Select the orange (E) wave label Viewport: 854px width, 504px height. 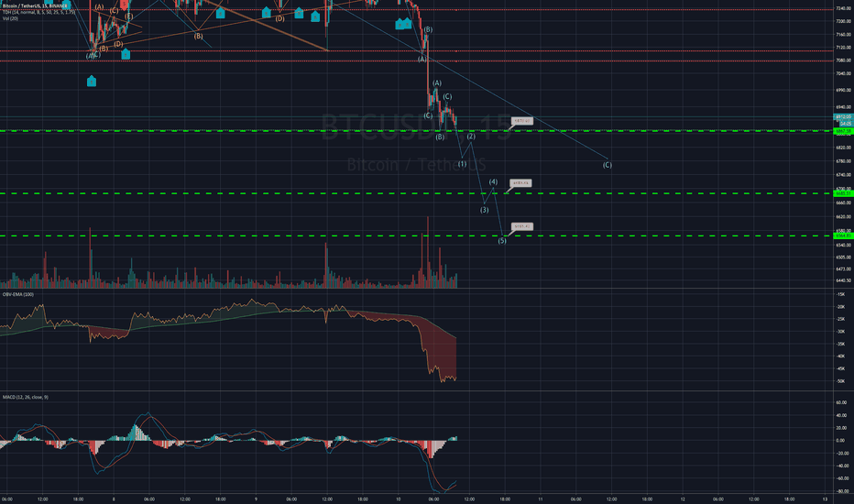click(128, 16)
